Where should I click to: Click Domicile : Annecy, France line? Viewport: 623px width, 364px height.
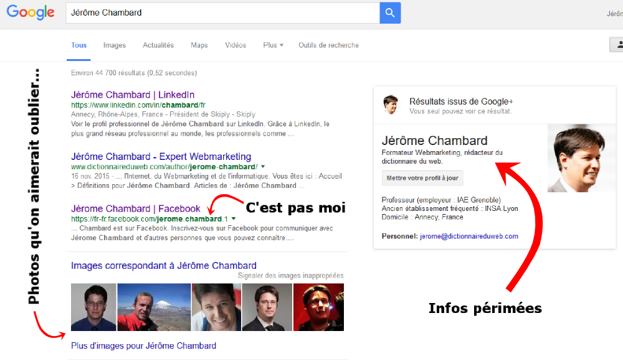click(422, 217)
